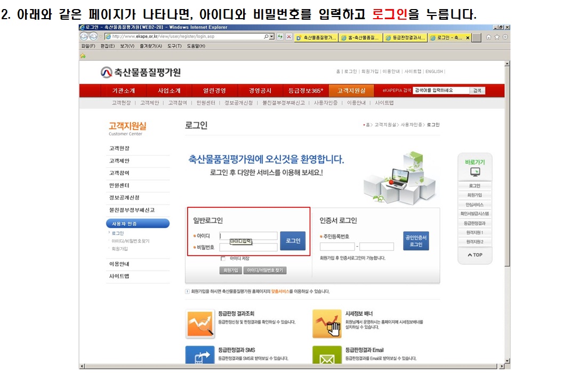Open the 도구(T) menu
The image size is (588, 373).
pyautogui.click(x=174, y=46)
